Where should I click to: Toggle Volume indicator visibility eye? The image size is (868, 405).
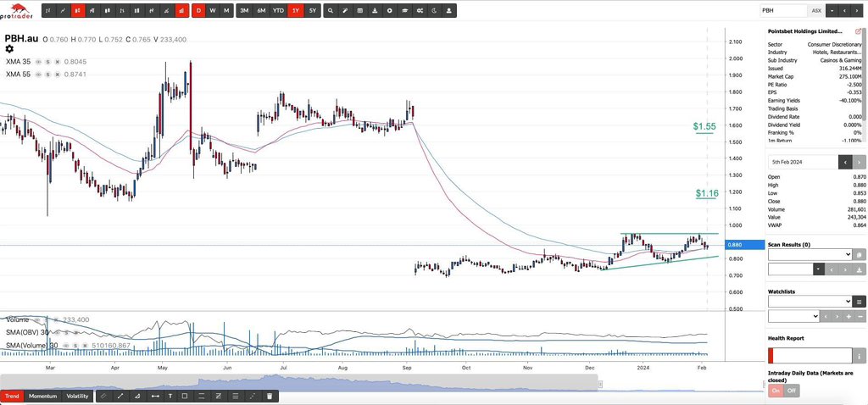[x=39, y=319]
